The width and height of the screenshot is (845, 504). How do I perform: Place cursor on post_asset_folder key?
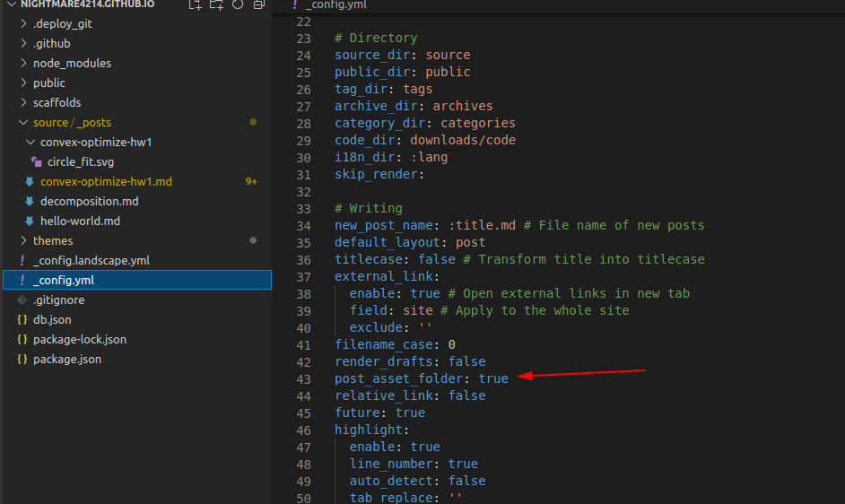399,378
